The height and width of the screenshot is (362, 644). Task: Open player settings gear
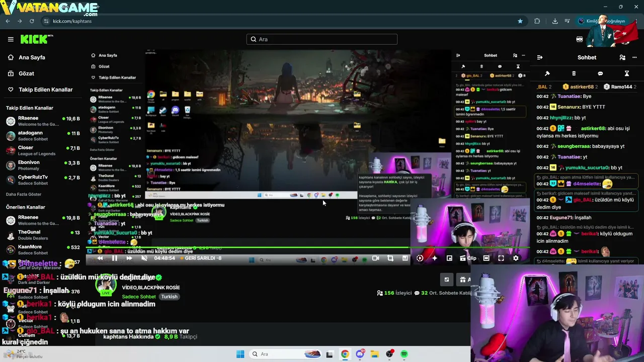[516, 258]
